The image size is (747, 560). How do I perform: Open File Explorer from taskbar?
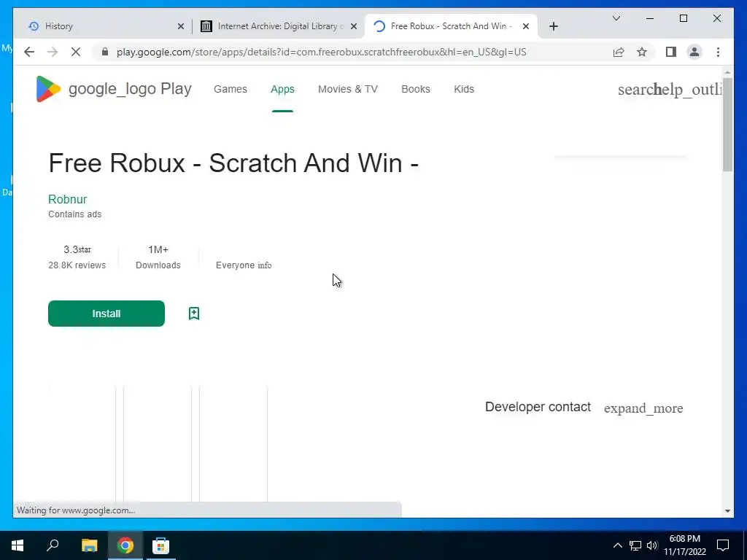[x=89, y=545]
